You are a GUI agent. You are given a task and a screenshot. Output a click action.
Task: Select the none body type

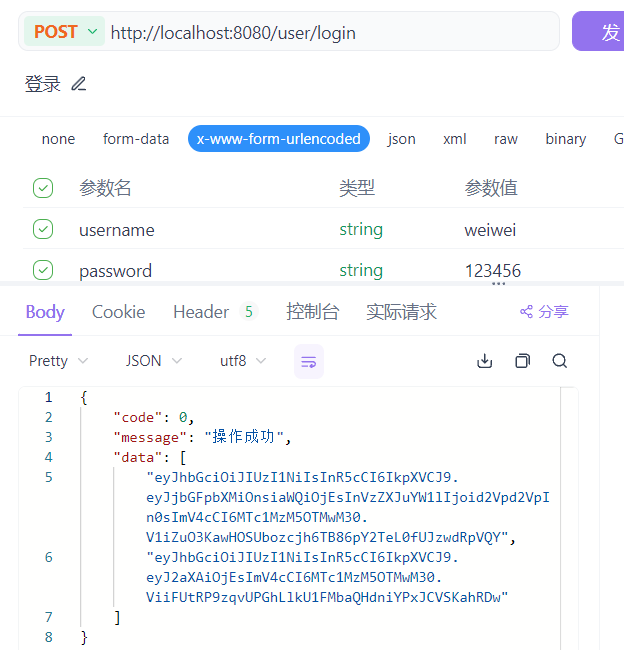58,139
